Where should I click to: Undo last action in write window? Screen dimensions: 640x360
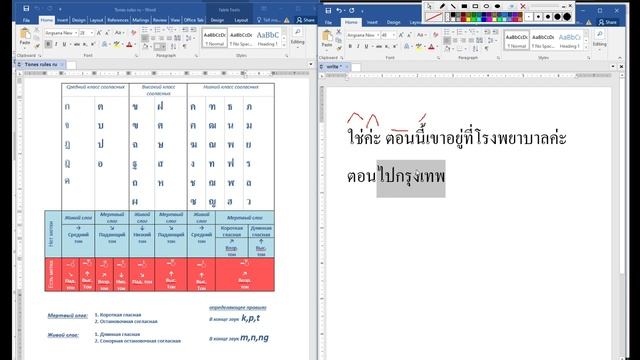(339, 11)
